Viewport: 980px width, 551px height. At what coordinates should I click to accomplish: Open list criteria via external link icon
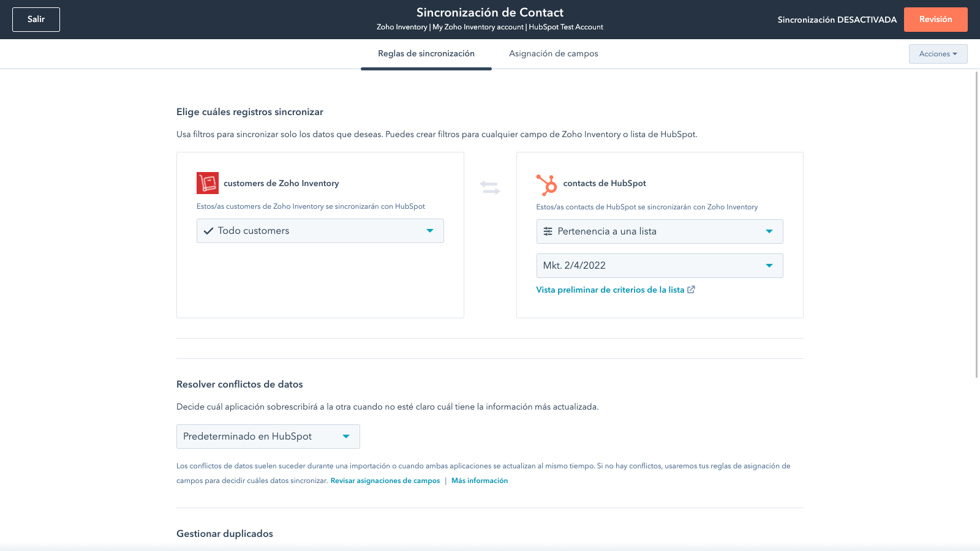pos(691,290)
